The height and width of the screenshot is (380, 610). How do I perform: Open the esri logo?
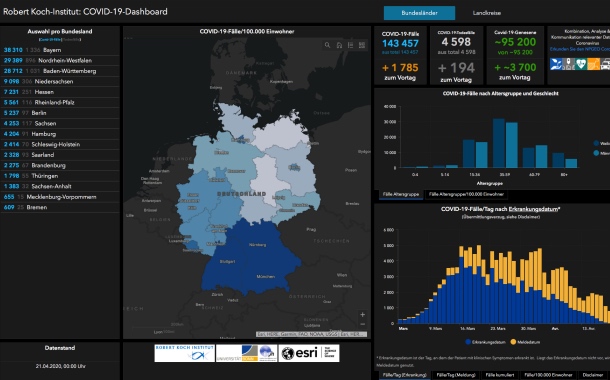tap(309, 353)
